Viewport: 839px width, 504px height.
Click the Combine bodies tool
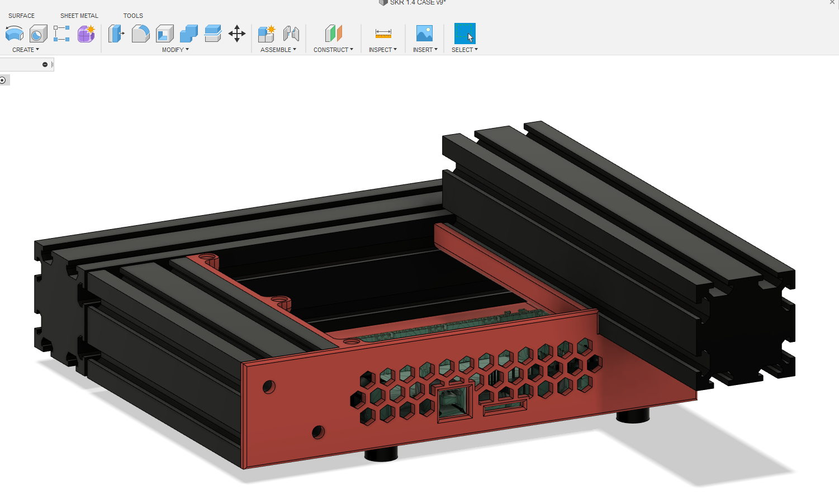(x=189, y=34)
